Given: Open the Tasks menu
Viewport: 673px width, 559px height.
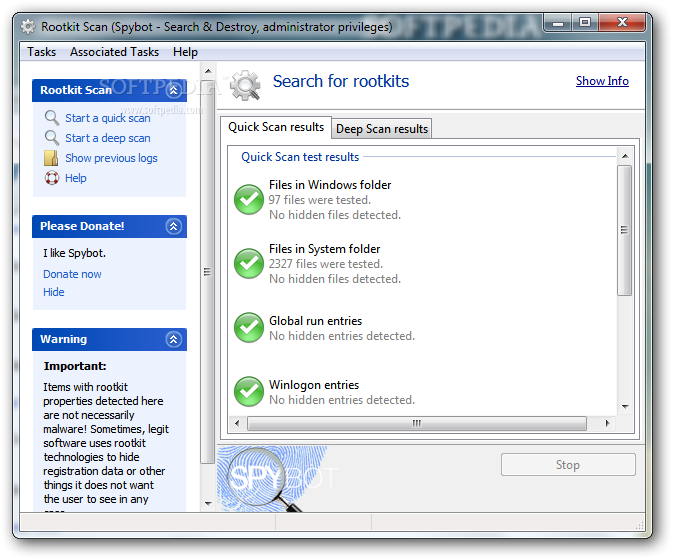Looking at the screenshot, I should coord(42,52).
